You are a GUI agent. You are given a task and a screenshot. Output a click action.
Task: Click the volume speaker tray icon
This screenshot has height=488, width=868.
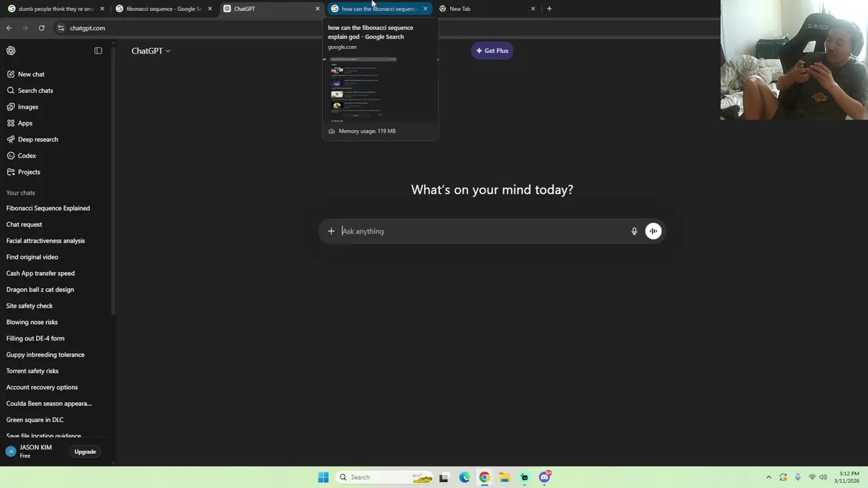[824, 477]
